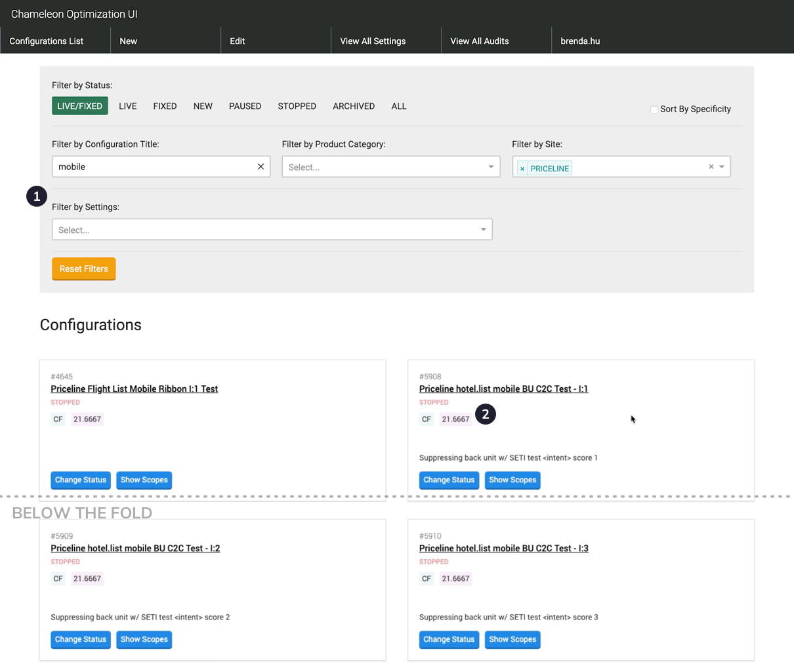This screenshot has height=672, width=794.
Task: Open Configurations List in nav bar
Action: click(55, 41)
